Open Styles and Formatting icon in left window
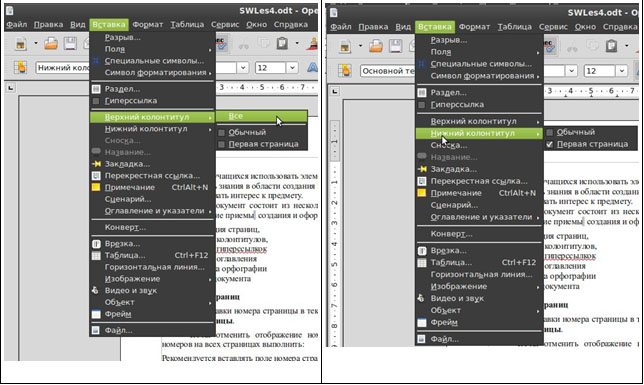Viewport: 644px width, 385px height. (x=19, y=67)
